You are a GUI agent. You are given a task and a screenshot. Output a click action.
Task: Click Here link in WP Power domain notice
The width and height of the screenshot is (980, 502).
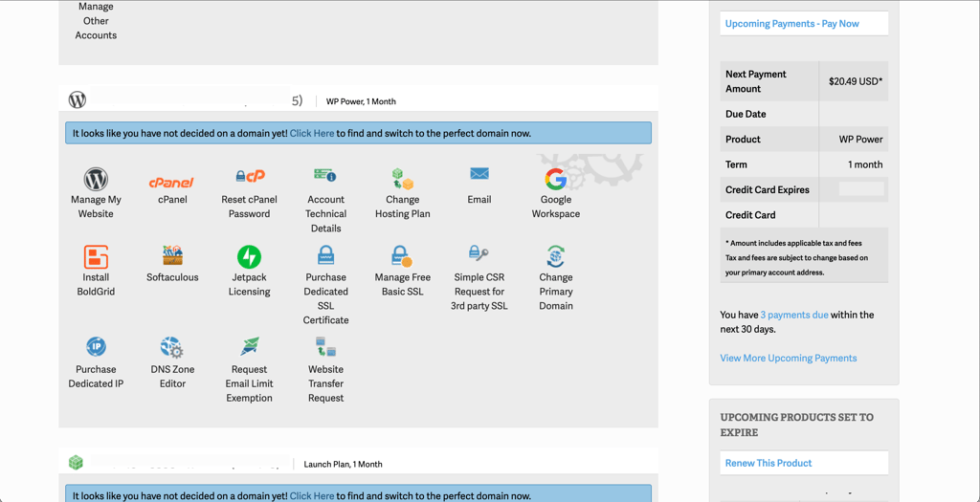click(312, 133)
